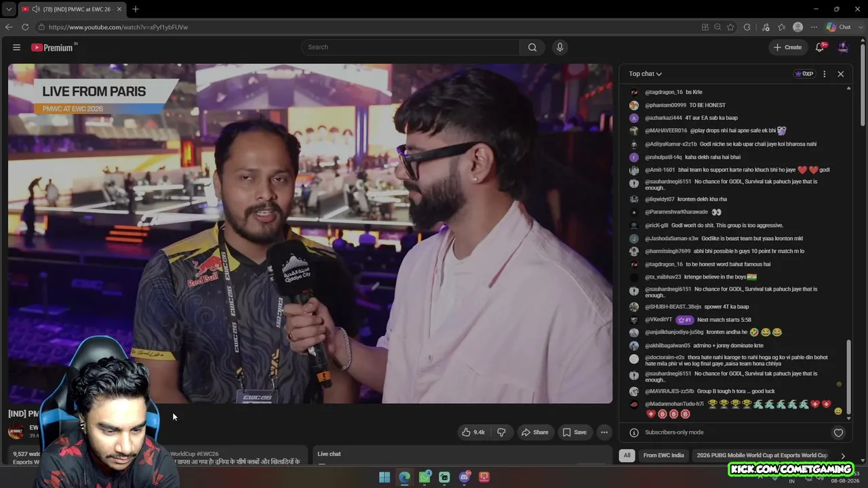Open browser settings and more menu
The height and width of the screenshot is (488, 868).
tap(814, 27)
